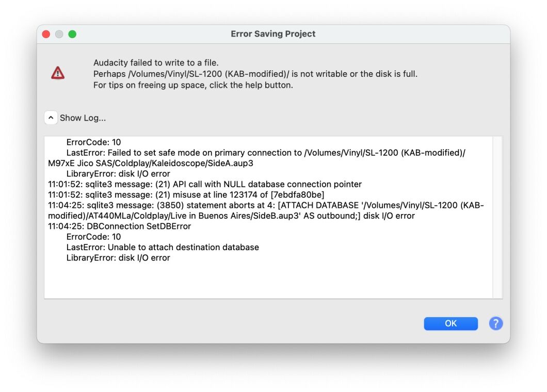Click the "Error Saving Project" title bar

pos(273,34)
